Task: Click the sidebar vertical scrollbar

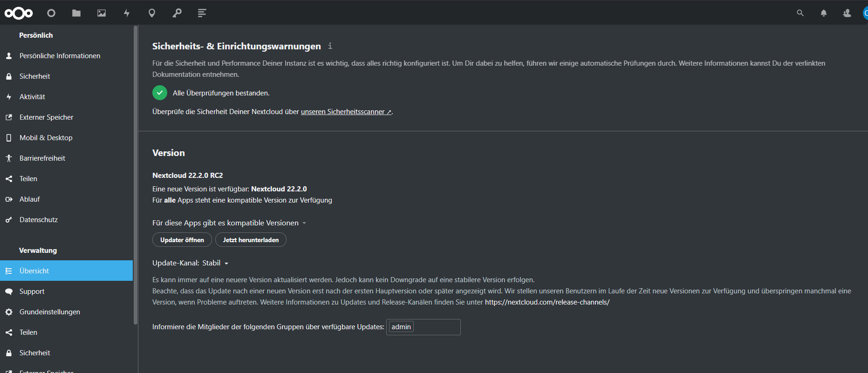Action: tap(136, 175)
